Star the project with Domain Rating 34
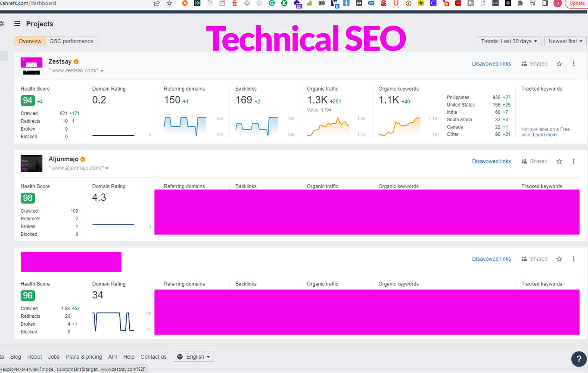The width and height of the screenshot is (588, 373). (559, 259)
